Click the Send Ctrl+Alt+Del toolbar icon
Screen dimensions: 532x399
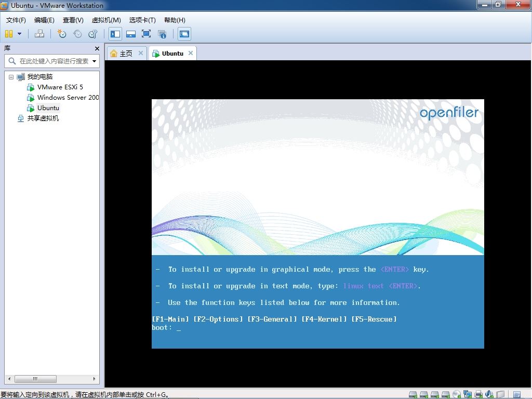(39, 34)
